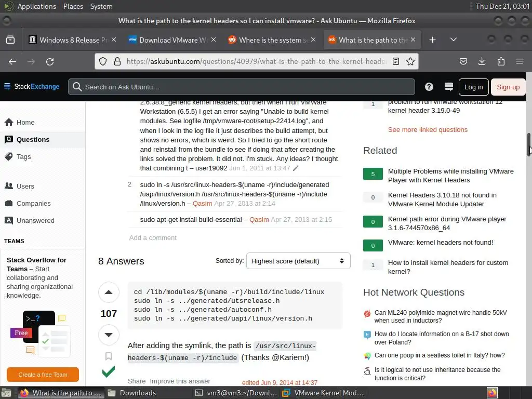Click the Firefox URL address bar

point(257,61)
